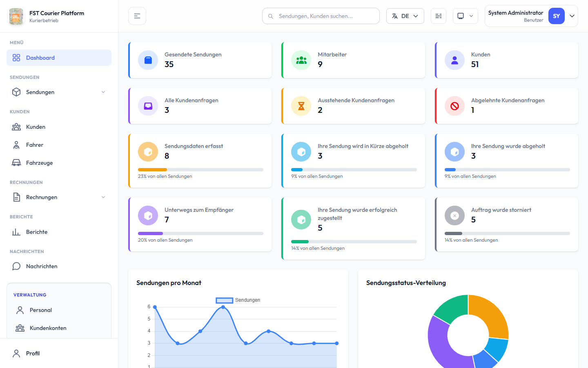588x368 pixels.
Task: Click the Fahrzeuge car icon
Action: tap(16, 163)
